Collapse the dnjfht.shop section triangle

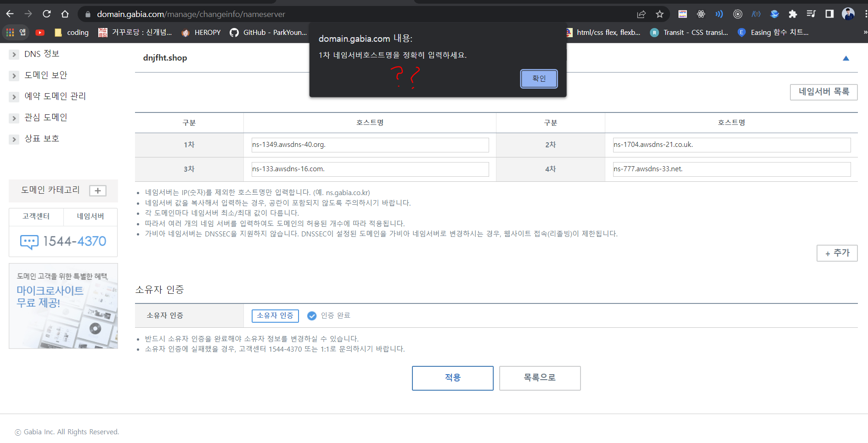[846, 58]
